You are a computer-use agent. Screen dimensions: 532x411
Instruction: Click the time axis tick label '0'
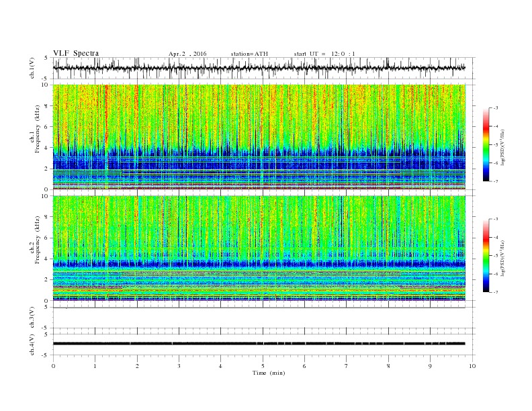(53, 366)
